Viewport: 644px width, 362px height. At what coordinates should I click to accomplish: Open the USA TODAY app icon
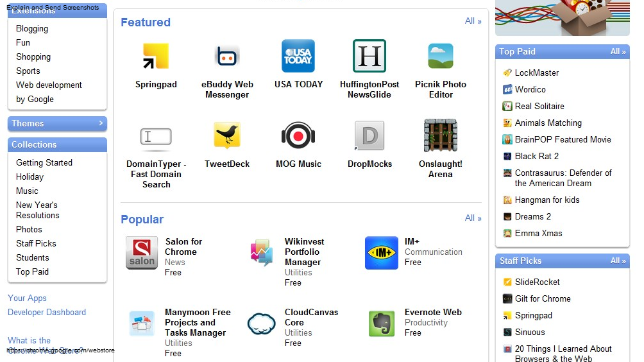(x=298, y=56)
